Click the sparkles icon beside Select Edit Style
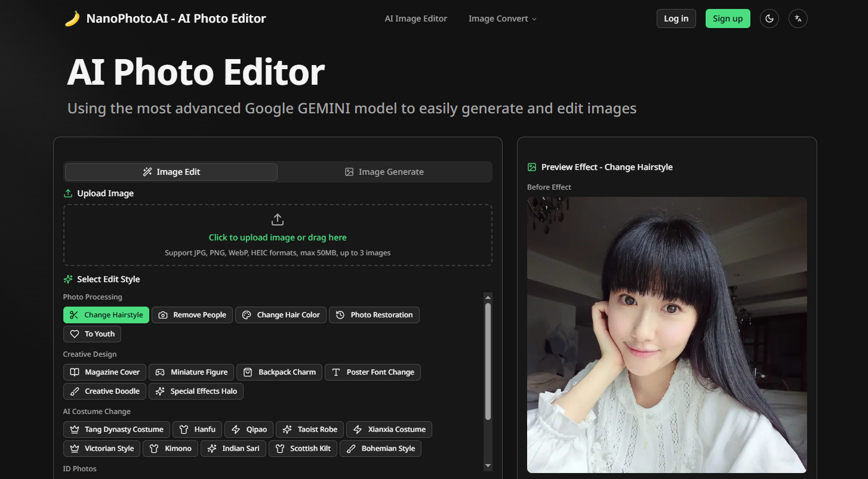Viewport: 868px width, 479px height. click(67, 279)
